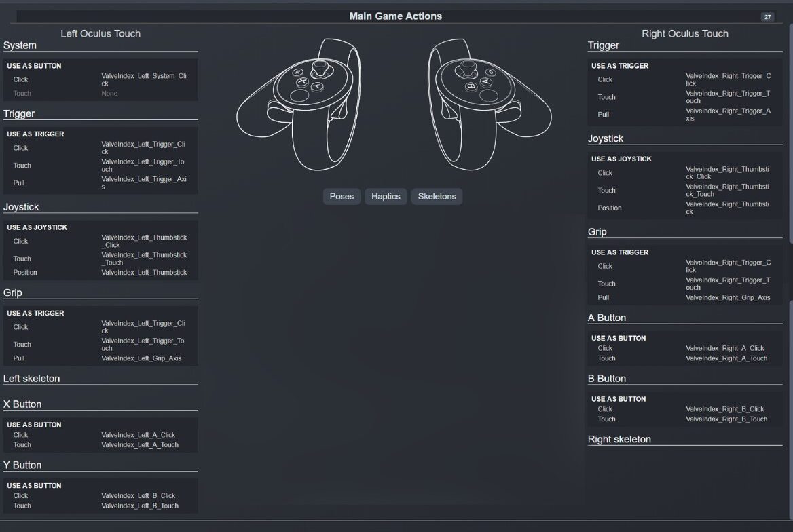
Task: Edit USE AS JOYSTICK mode on right controller
Action: coord(621,159)
